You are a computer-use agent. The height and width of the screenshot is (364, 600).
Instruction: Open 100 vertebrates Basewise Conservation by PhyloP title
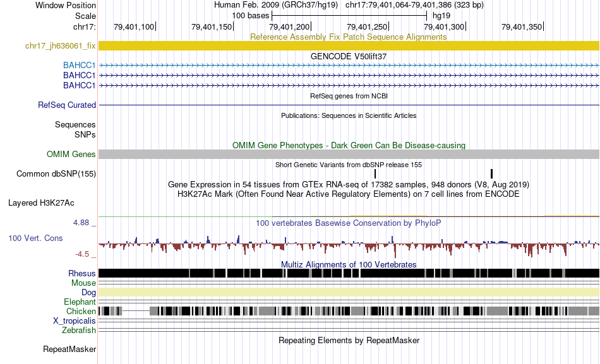click(348, 223)
